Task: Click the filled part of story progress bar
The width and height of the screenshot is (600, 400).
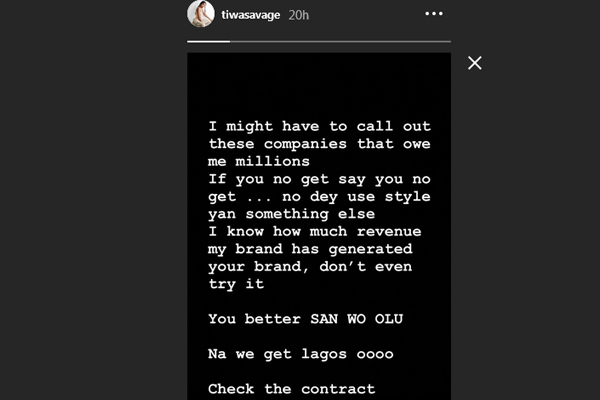Action: 208,40
